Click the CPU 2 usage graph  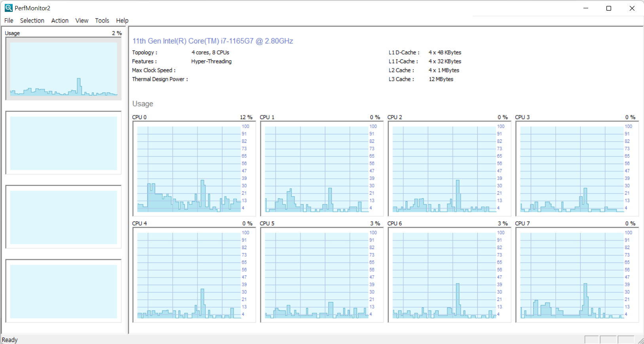(x=449, y=169)
